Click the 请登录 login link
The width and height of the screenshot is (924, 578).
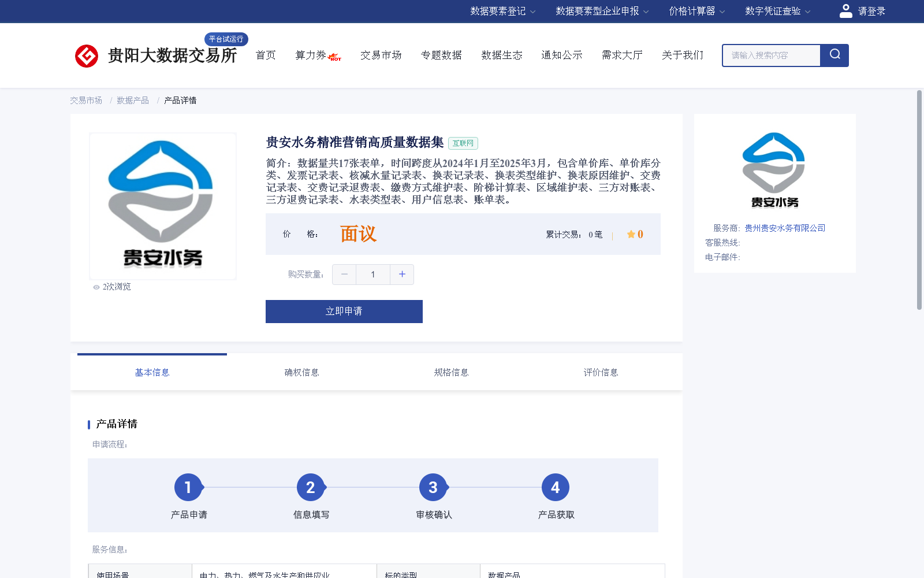point(871,11)
